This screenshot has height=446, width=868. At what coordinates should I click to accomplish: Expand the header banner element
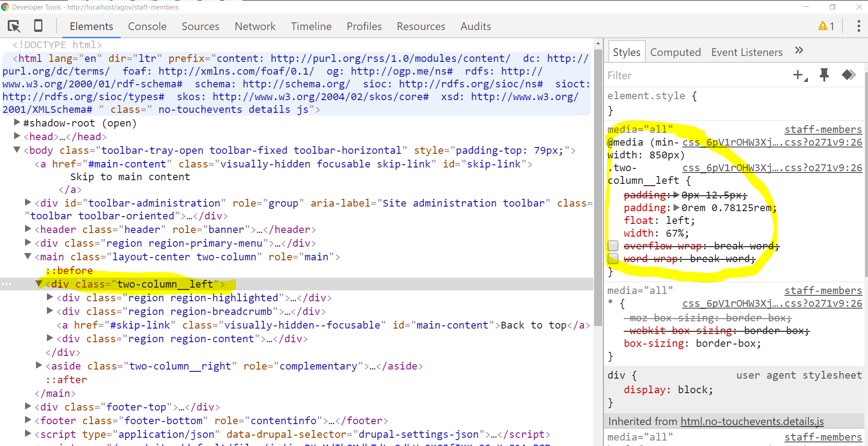(28, 229)
